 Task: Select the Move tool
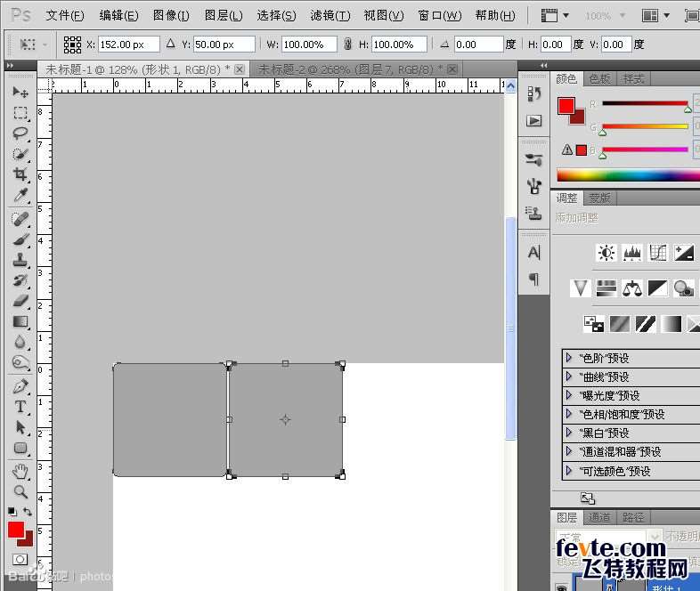pyautogui.click(x=20, y=92)
